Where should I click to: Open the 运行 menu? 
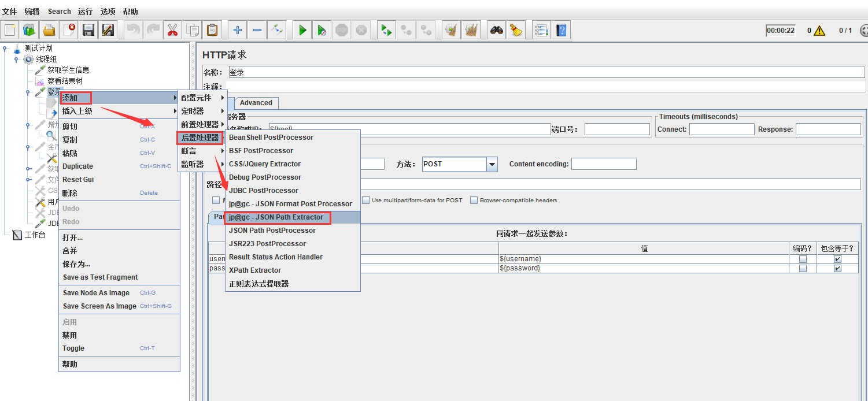pos(85,12)
